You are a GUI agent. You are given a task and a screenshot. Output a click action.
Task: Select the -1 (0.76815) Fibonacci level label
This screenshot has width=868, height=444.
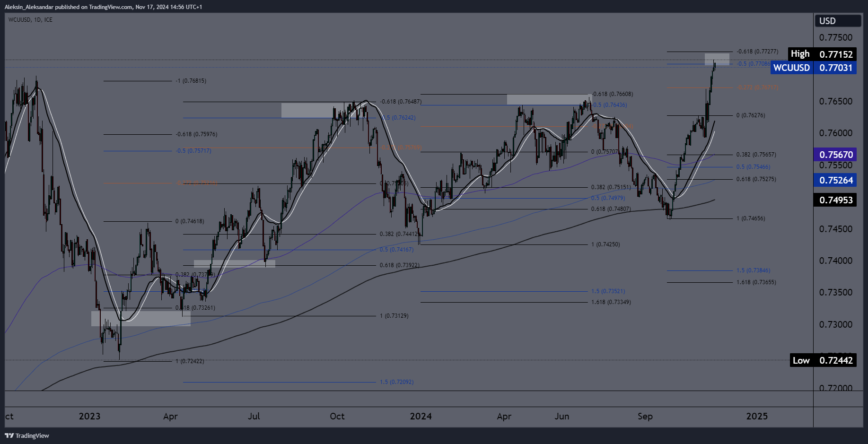[x=191, y=81]
